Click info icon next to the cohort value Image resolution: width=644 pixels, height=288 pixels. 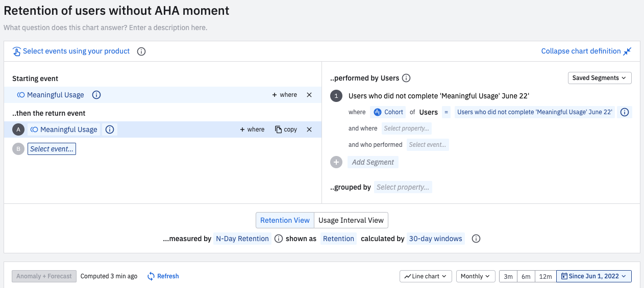[624, 112]
